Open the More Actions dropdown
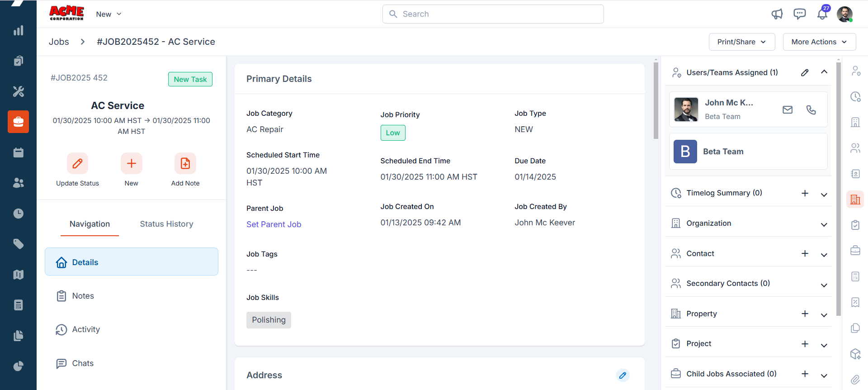Screen dimensions: 868x390 click(819, 42)
